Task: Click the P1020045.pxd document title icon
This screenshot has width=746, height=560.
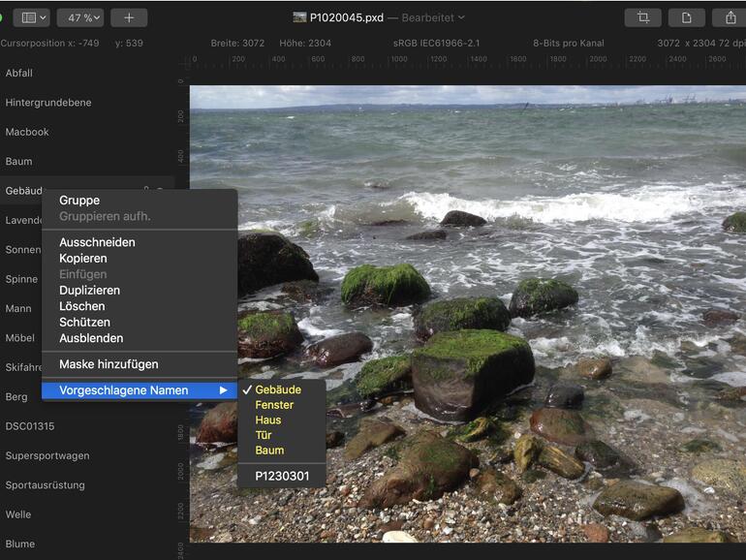Action: [x=299, y=17]
